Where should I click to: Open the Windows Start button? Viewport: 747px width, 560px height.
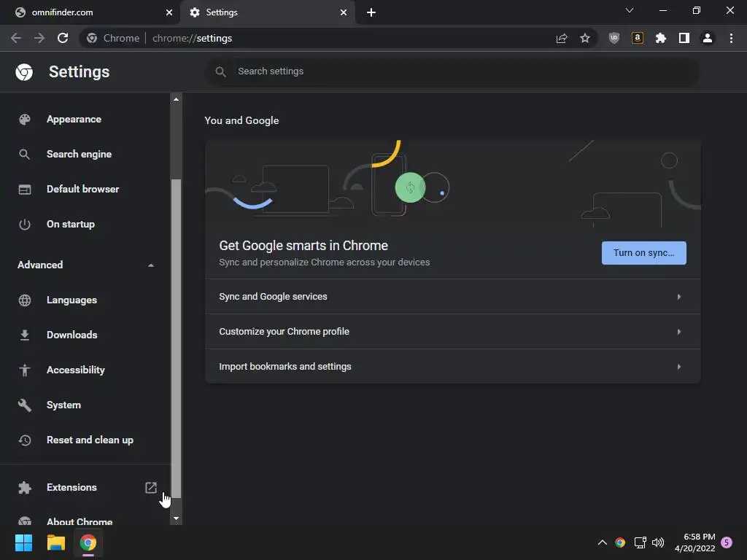coord(23,542)
